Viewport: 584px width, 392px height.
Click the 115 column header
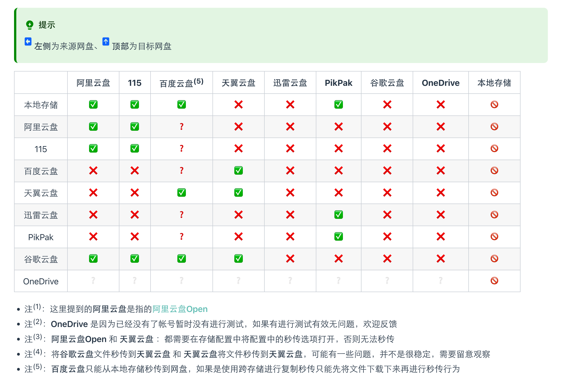pyautogui.click(x=135, y=83)
